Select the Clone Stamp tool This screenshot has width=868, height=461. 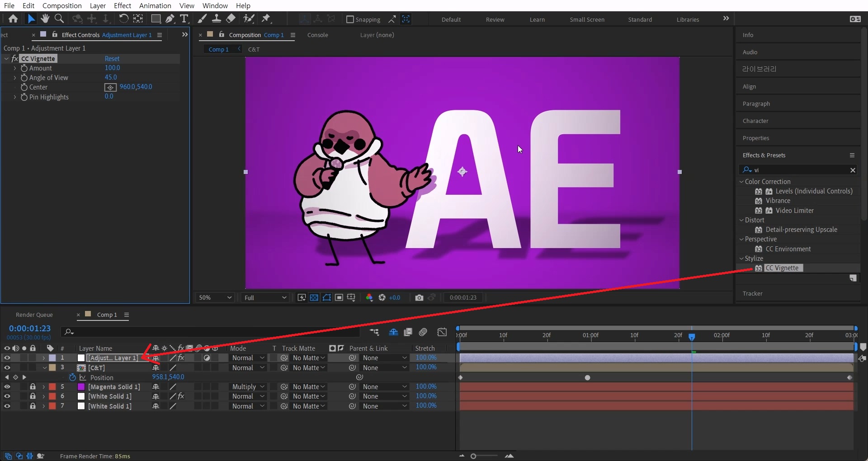pos(217,19)
